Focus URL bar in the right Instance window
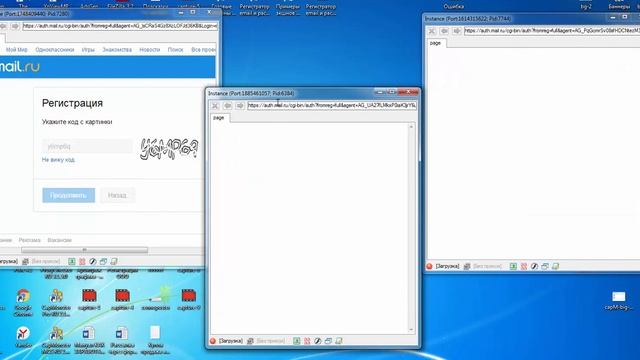Viewport: 640px width, 360px height. (x=552, y=31)
